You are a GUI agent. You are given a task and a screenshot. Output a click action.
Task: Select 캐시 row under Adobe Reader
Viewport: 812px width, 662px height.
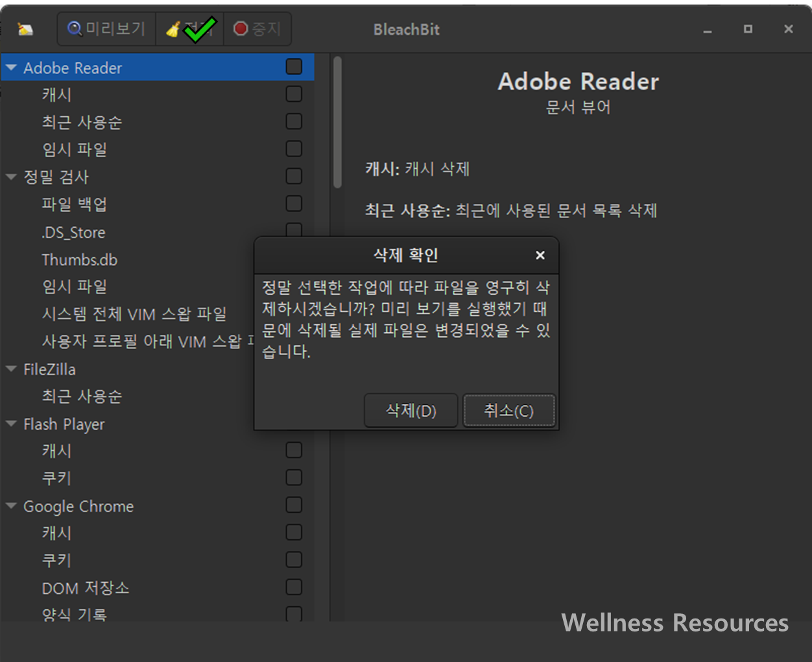158,95
